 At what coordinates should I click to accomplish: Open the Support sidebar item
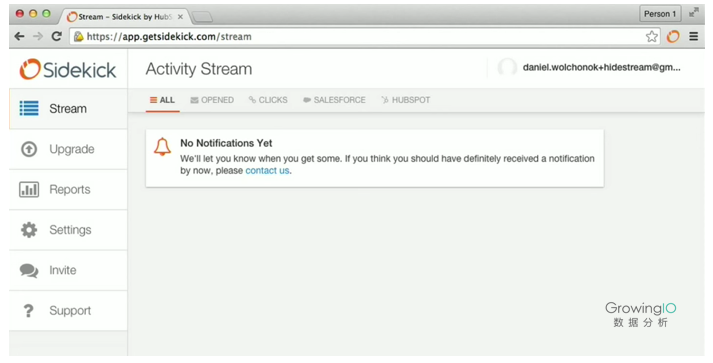click(x=68, y=311)
